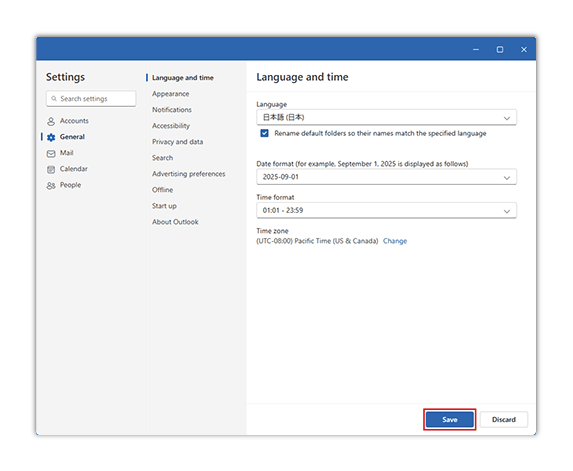This screenshot has height=471, width=573.
Task: Click the search magnifier icon
Action: click(54, 99)
